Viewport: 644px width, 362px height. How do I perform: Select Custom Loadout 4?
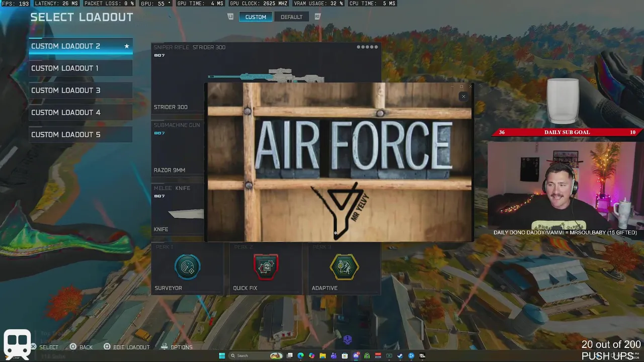(80, 112)
